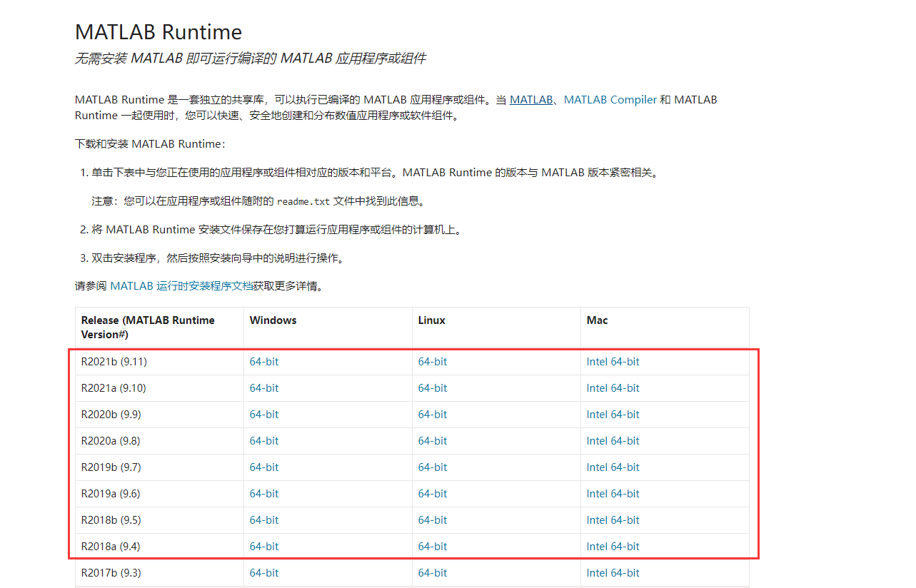Screen dimensions: 916x588
Task: Download 64-bit Windows runtime for R2021b
Action: click(263, 361)
